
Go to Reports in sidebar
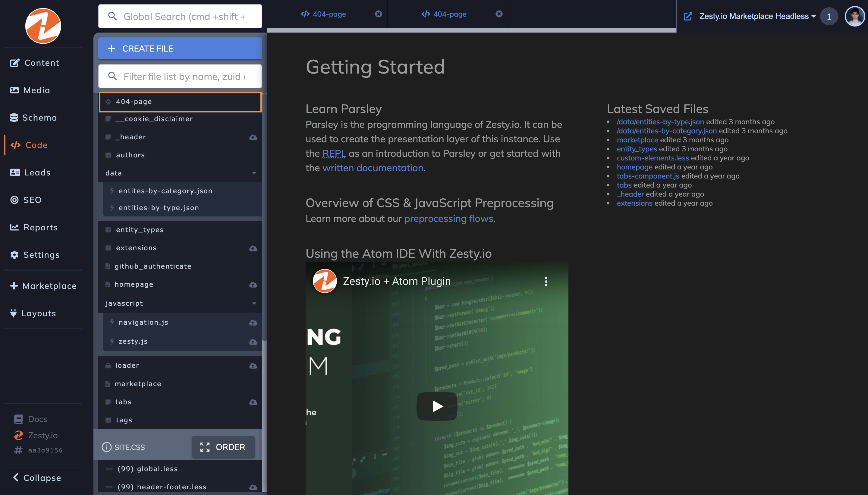click(34, 227)
